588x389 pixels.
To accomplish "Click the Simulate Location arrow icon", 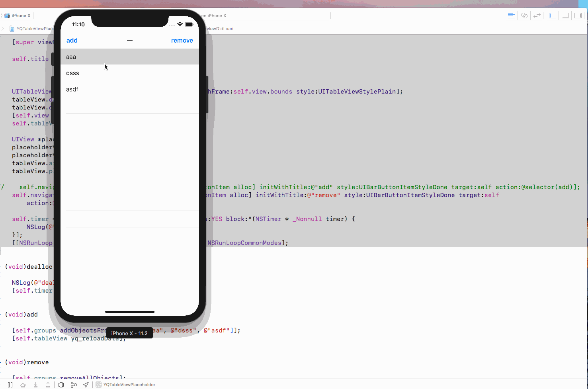I will [86, 385].
